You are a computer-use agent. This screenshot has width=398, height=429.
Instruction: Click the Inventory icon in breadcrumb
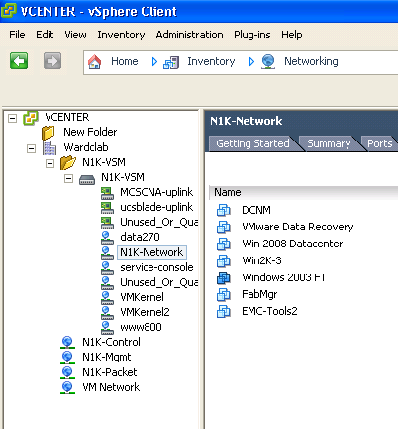171,62
